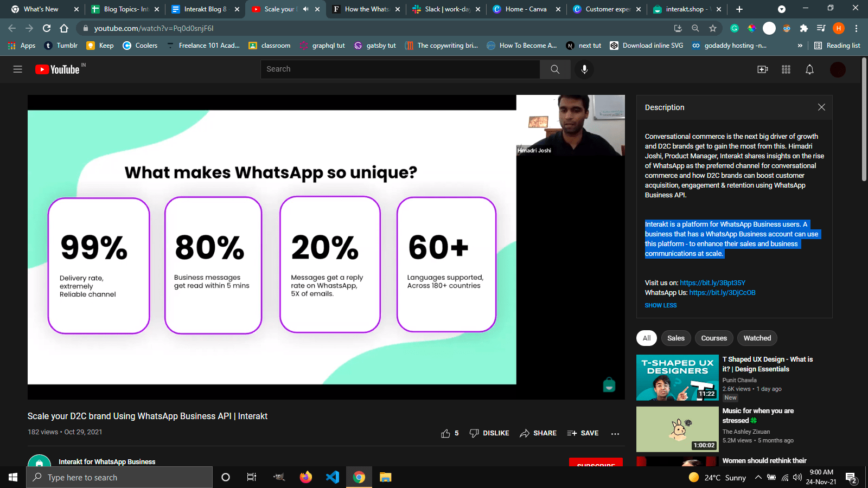Open the Keep bookmark
The height and width of the screenshot is (488, 868).
point(100,46)
